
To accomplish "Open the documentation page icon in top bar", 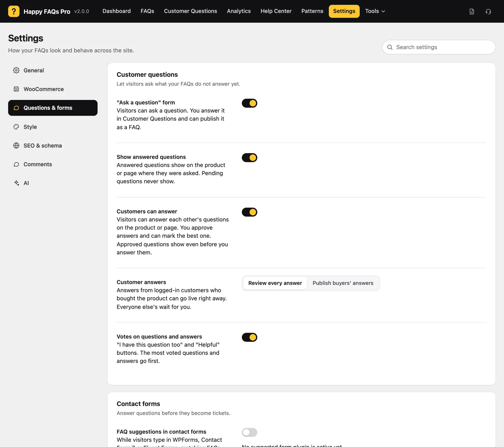I will (472, 12).
